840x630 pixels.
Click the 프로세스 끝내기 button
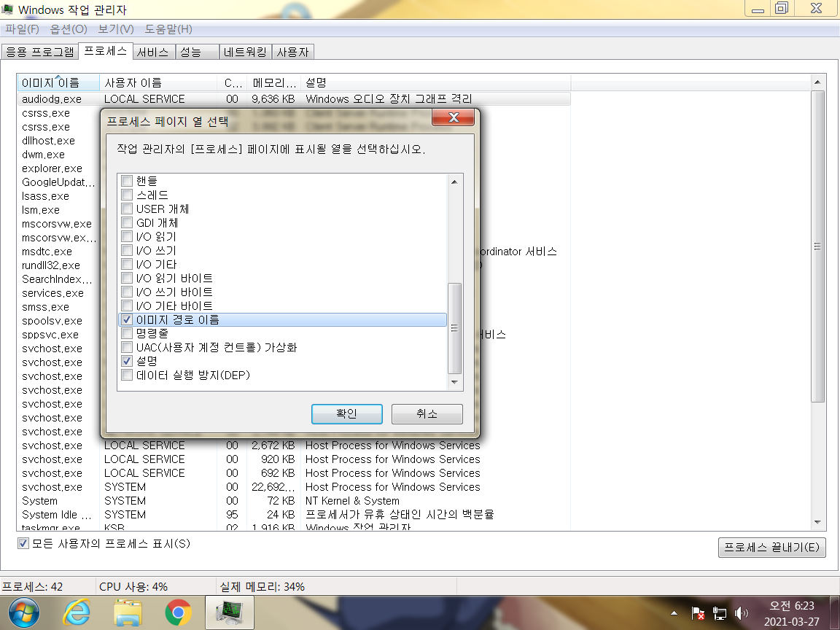[x=771, y=548]
